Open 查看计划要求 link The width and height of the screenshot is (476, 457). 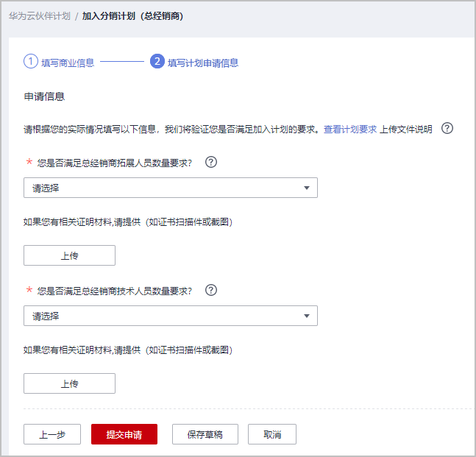pyautogui.click(x=350, y=130)
